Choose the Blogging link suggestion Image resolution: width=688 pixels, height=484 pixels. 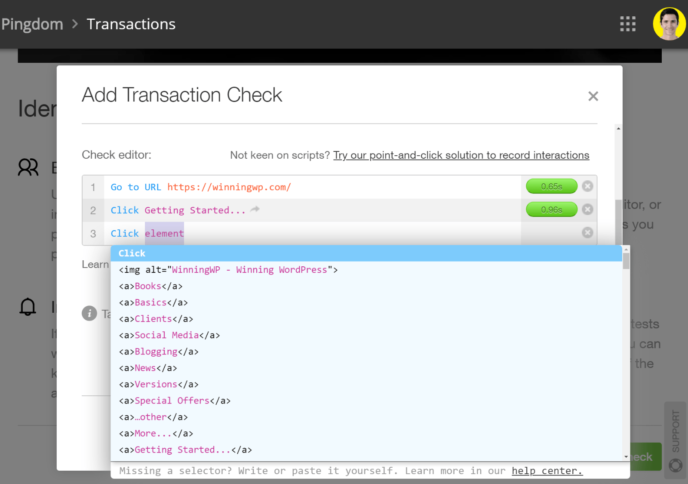coord(366,351)
